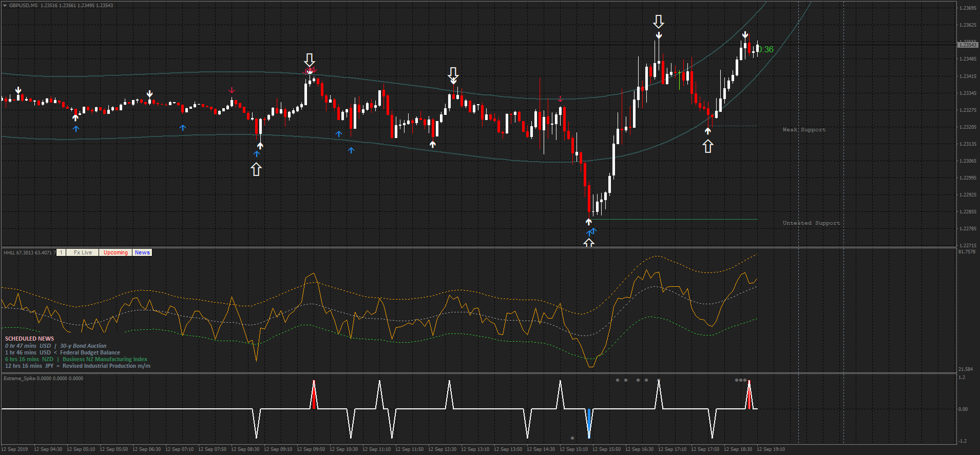Viewport: 980px width, 455px height.
Task: Click the large buy arrow below the 08:50 low
Action: pos(256,169)
